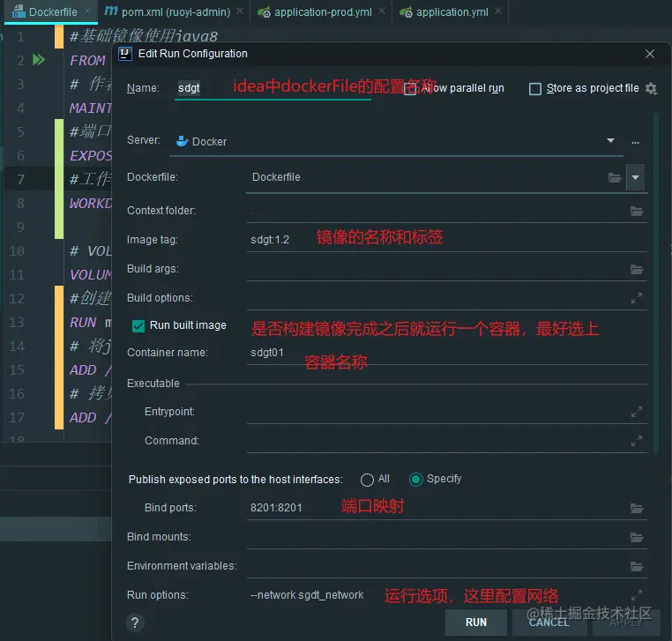The width and height of the screenshot is (672, 641).
Task: Click the RUN button
Action: pyautogui.click(x=475, y=622)
